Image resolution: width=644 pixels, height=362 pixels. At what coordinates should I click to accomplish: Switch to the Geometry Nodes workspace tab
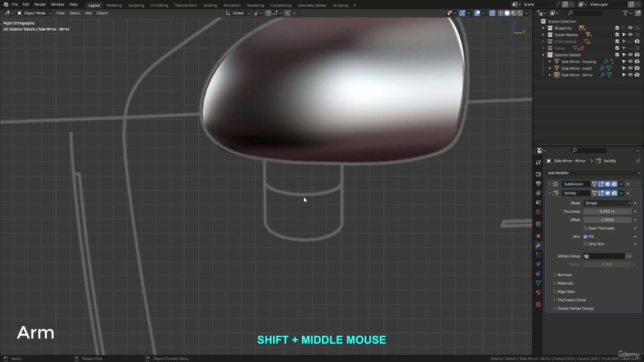[312, 5]
